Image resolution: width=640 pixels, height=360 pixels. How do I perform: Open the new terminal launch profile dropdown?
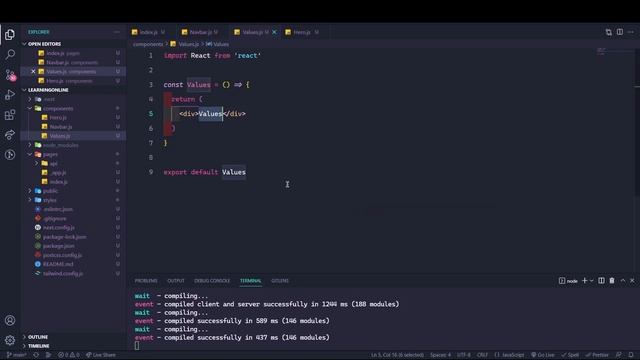pyautogui.click(x=591, y=281)
